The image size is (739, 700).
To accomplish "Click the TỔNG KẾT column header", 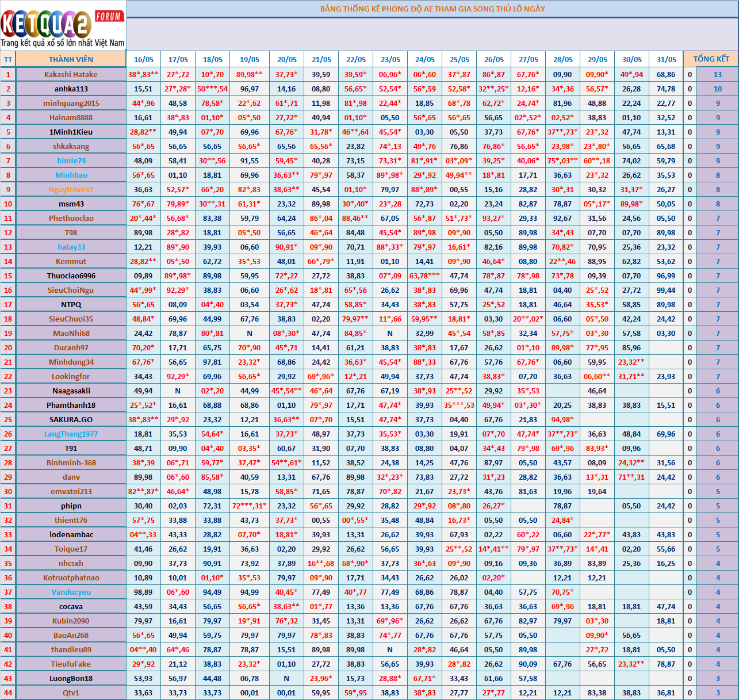I will [x=711, y=59].
